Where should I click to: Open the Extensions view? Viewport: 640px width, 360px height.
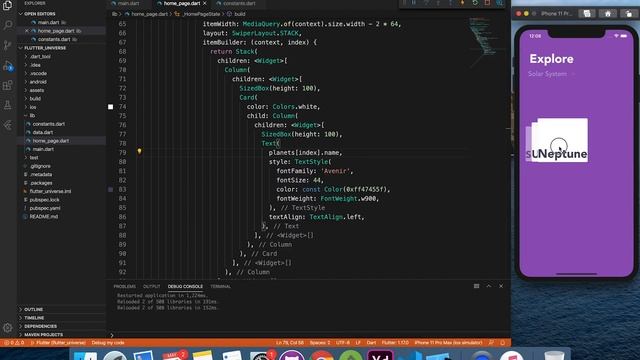coord(7,85)
